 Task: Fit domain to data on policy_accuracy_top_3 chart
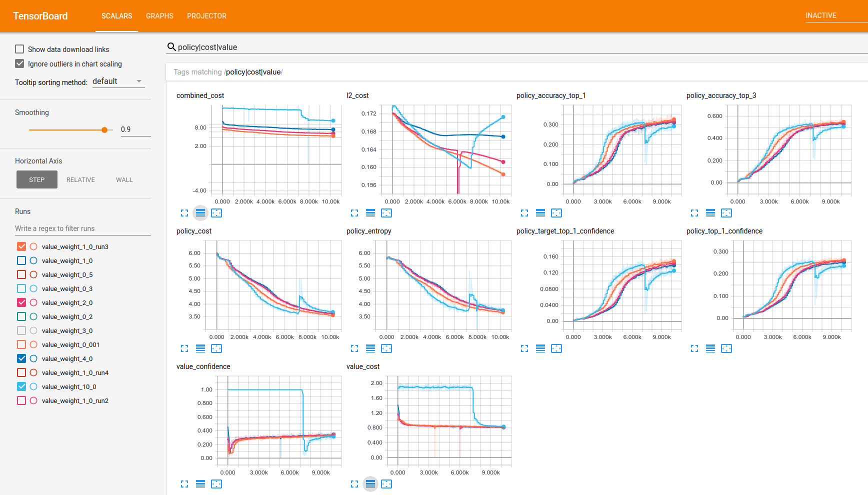tap(726, 213)
